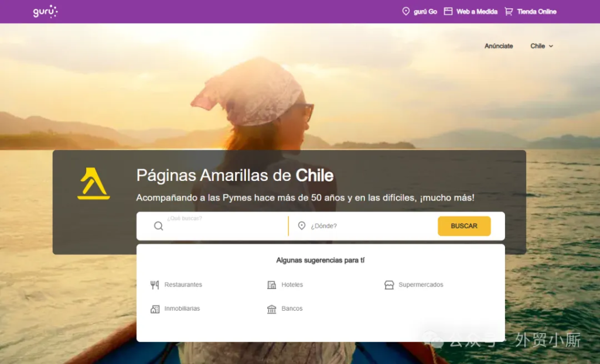
Task: Click the gurú logo in header
Action: [x=45, y=12]
